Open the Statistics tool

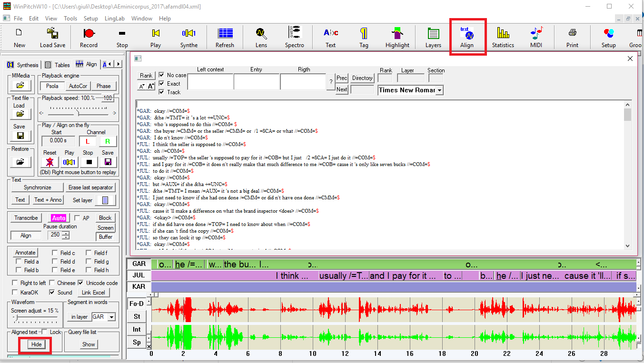point(503,37)
